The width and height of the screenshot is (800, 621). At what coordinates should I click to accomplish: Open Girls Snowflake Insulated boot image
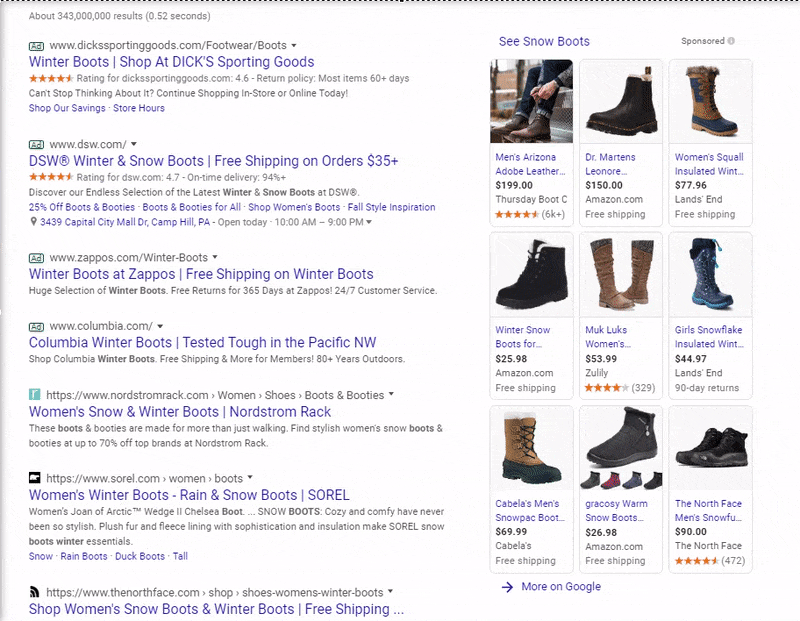[711, 275]
